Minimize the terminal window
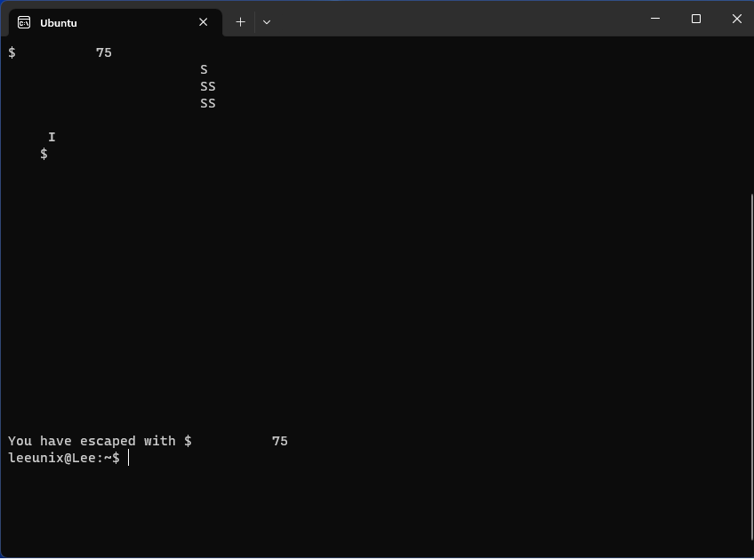Viewport: 754px width, 560px height. 655,19
